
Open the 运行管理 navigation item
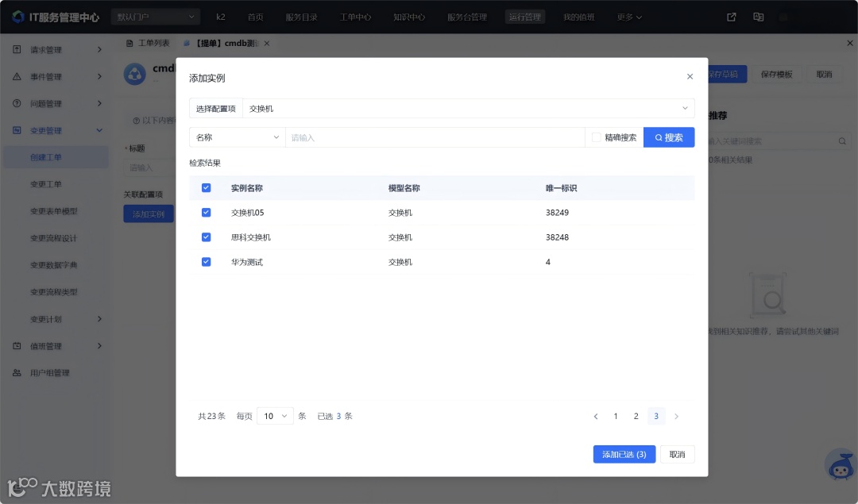[x=525, y=17]
